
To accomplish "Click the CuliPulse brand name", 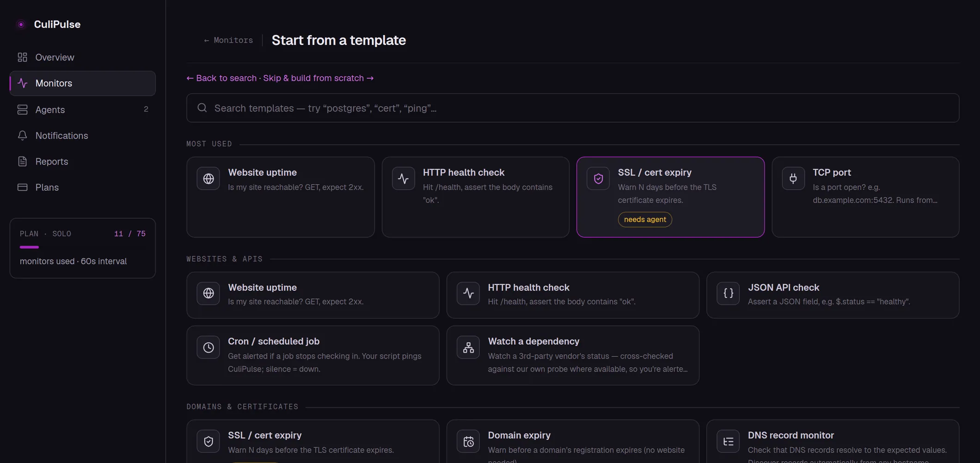I will coord(57,25).
